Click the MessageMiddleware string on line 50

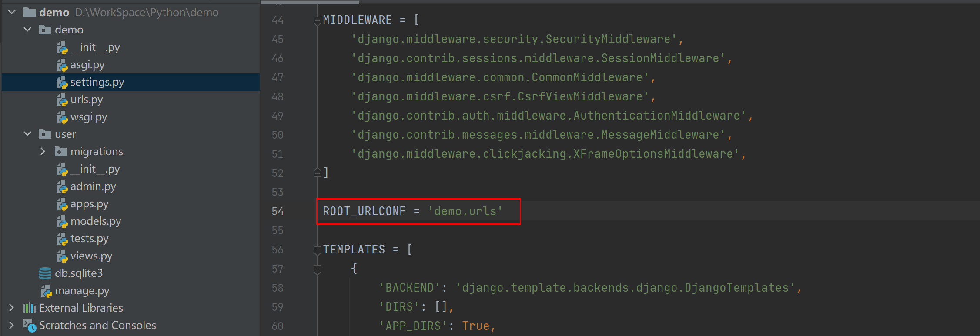(x=538, y=135)
